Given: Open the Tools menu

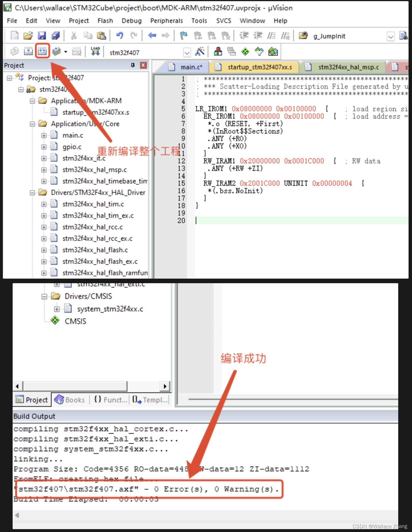Looking at the screenshot, I should pyautogui.click(x=199, y=21).
